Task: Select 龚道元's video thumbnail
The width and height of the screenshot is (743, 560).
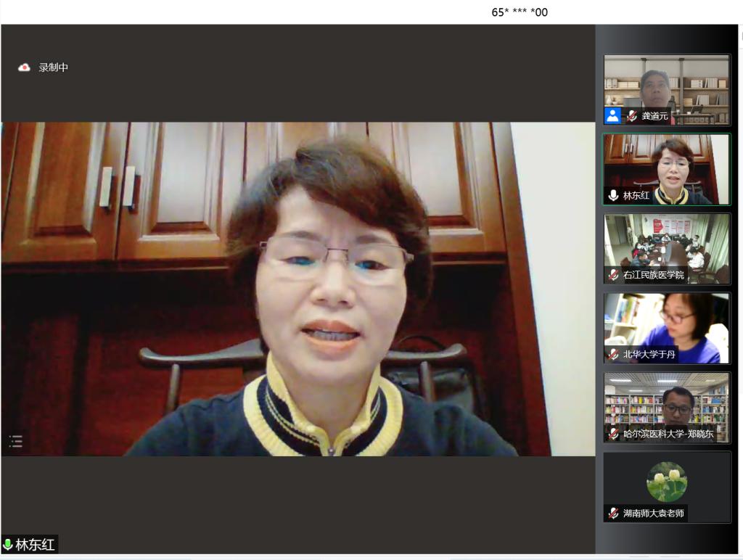Action: pos(666,83)
